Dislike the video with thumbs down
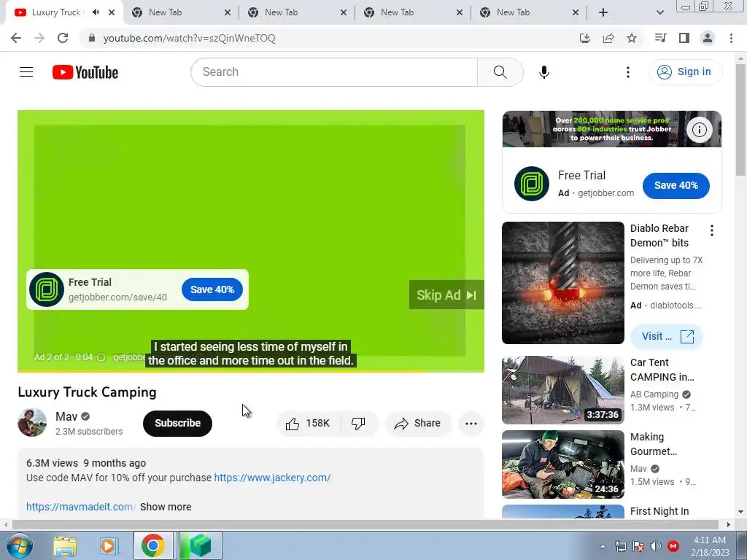The image size is (747, 560). coord(359,424)
